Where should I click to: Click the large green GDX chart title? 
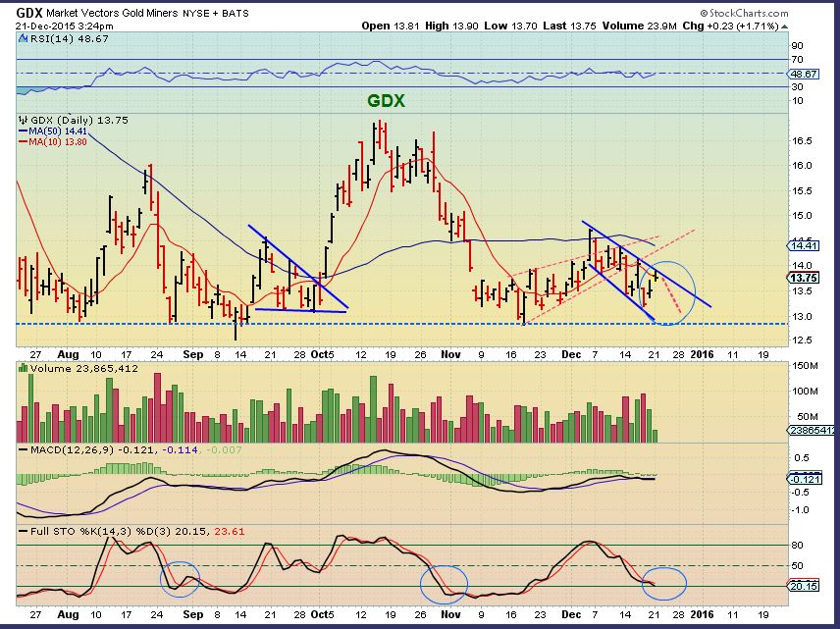coord(386,101)
